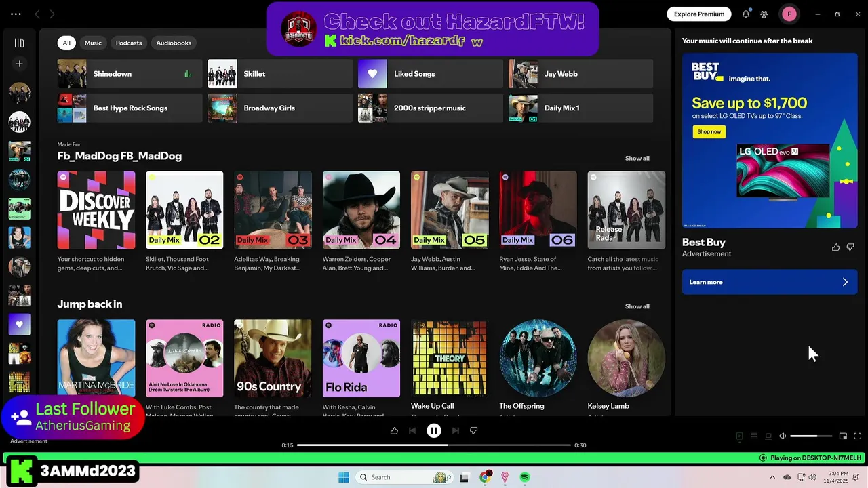Open the Daily Mix 04 cover
This screenshot has width=868, height=488.
pos(361,210)
